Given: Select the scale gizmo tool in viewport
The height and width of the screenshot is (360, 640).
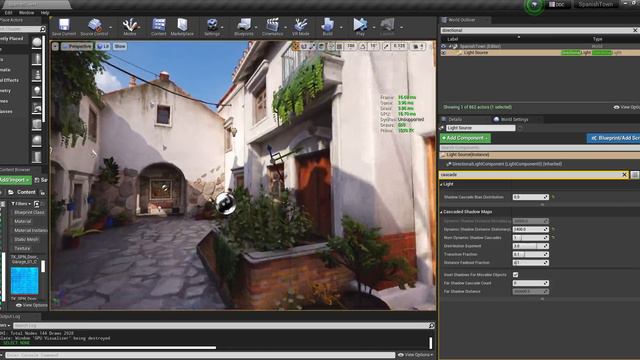Looking at the screenshot, I should [x=312, y=46].
